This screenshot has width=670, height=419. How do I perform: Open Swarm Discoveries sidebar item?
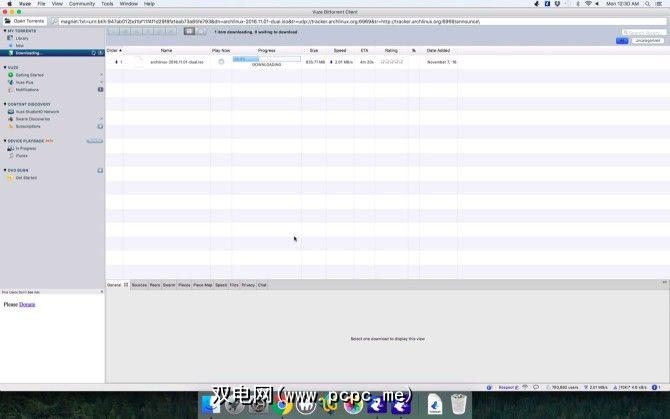[33, 119]
